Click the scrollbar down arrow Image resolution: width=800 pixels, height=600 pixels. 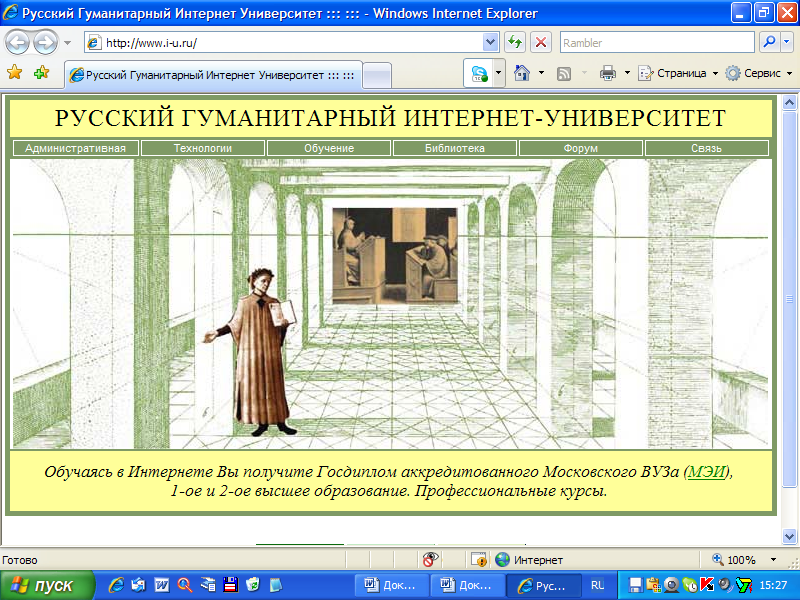pos(789,536)
